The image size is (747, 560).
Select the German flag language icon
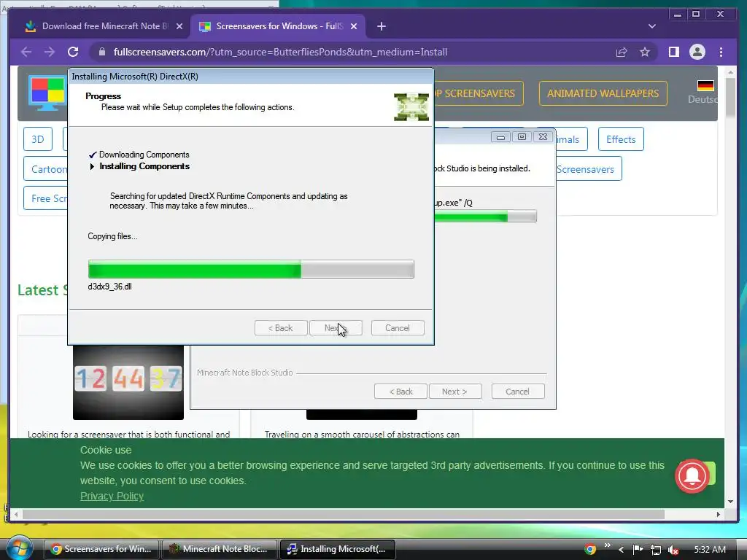coord(705,86)
